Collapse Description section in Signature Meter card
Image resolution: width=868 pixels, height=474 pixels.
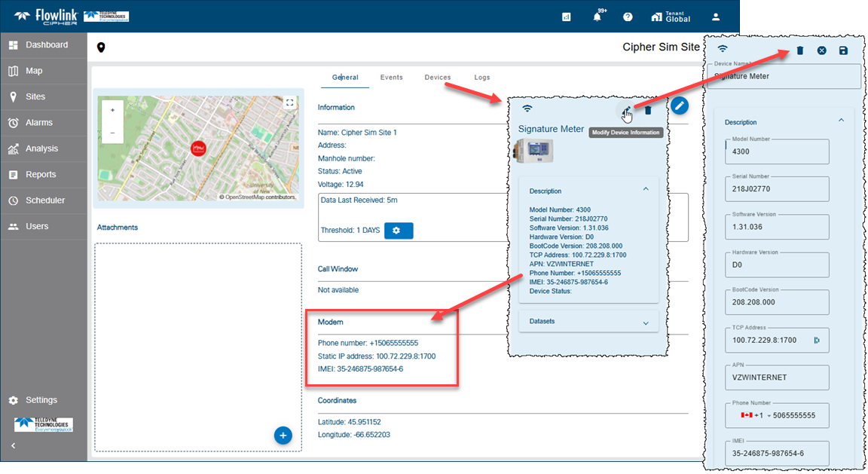(x=645, y=190)
